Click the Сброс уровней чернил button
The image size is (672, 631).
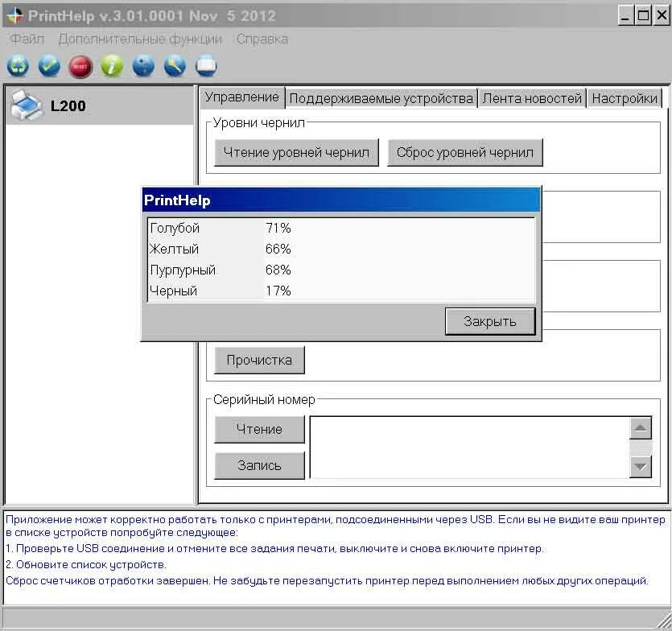point(465,152)
